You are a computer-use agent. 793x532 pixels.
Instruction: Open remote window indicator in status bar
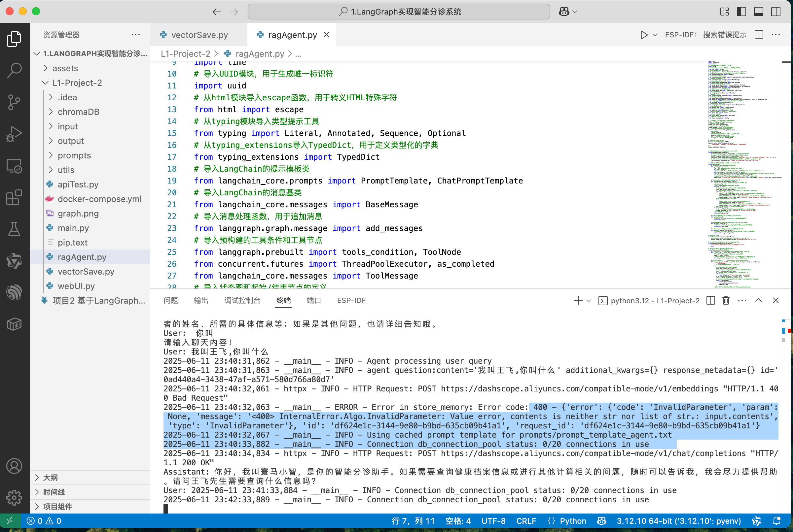[10, 521]
